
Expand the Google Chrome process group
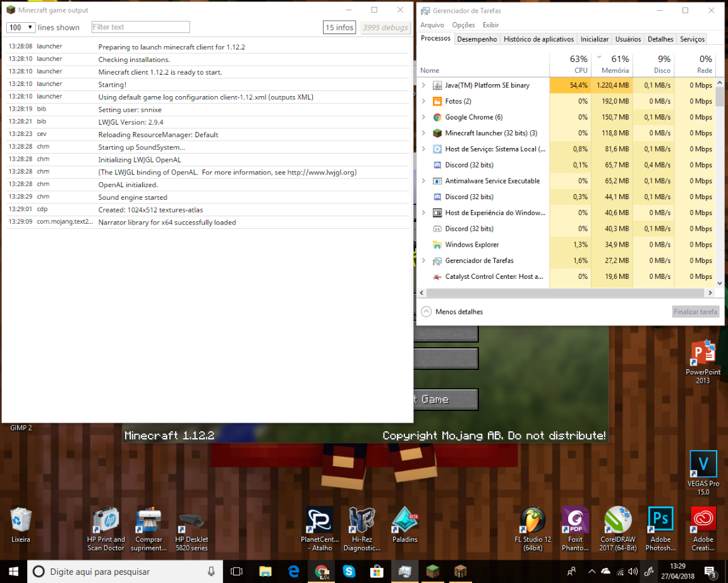[x=424, y=117]
